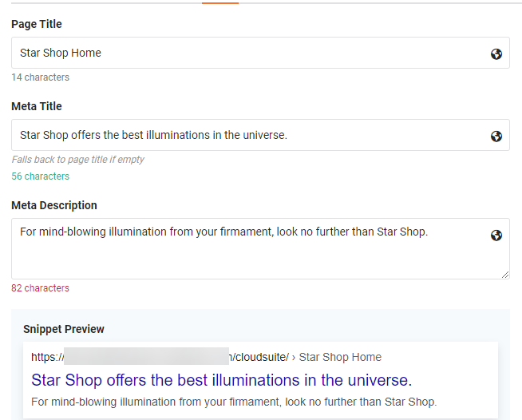Click the Meta Description textarea resize handle

pos(505,275)
